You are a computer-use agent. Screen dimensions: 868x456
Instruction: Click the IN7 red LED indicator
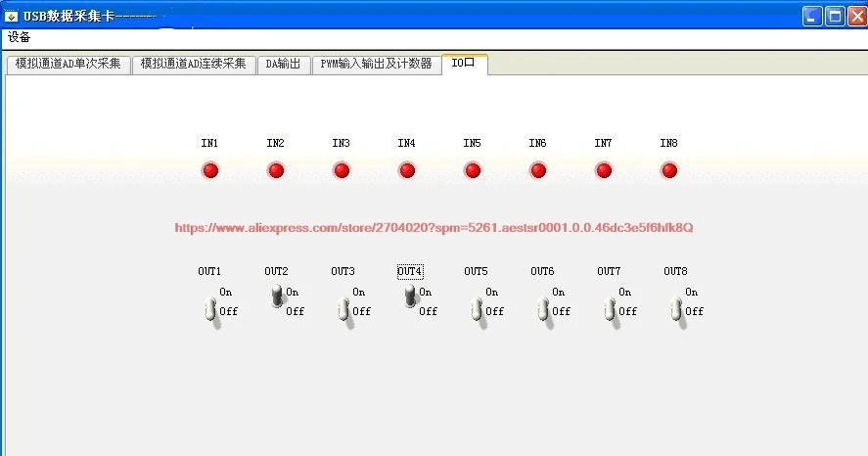pyautogui.click(x=604, y=170)
